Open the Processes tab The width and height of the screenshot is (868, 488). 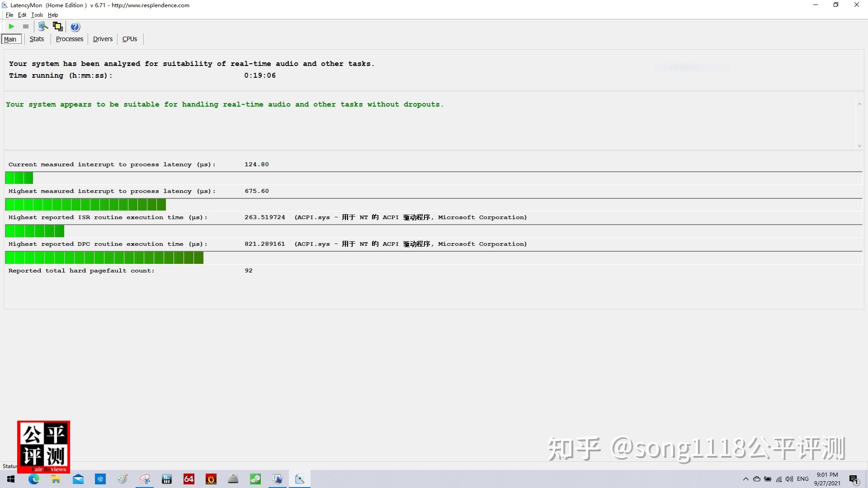point(69,39)
